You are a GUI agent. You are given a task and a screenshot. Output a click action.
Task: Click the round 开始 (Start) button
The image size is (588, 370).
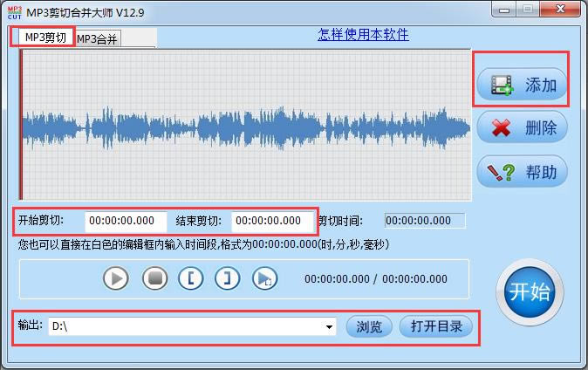click(x=530, y=292)
